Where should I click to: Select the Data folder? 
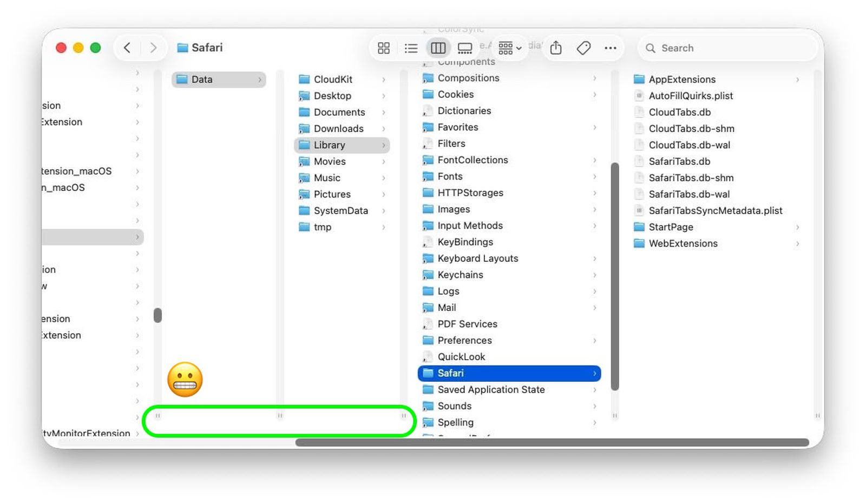202,79
